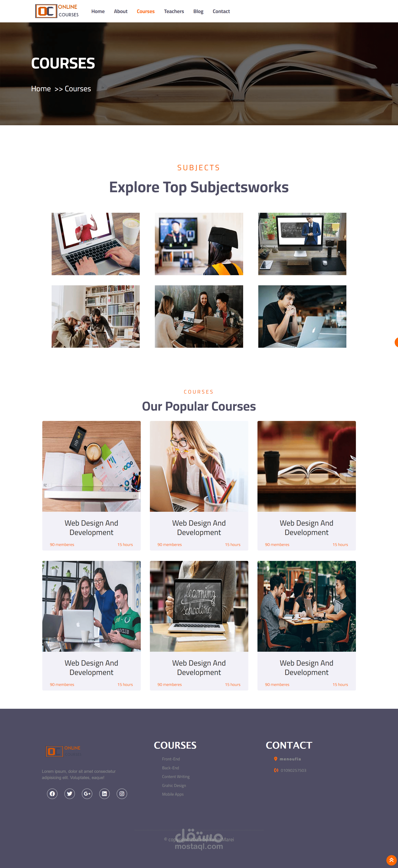The width and height of the screenshot is (398, 868).
Task: Open the Twitter icon in the footer
Action: 70,794
